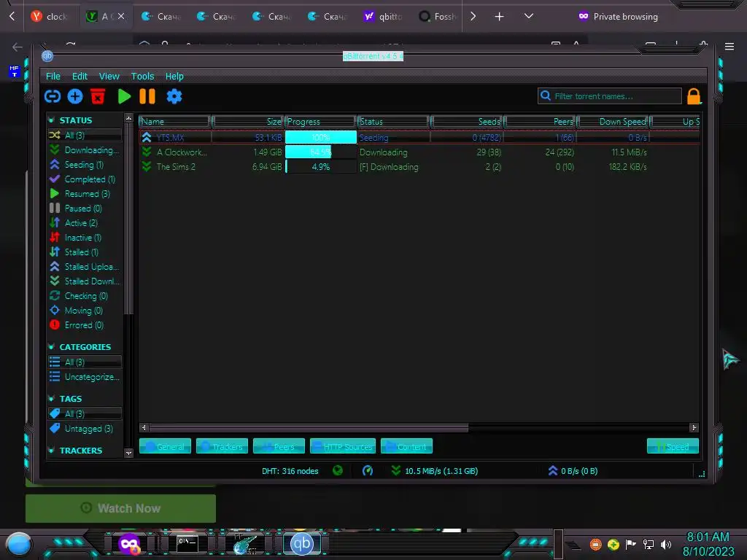Open the Trackers details tab

[222, 446]
